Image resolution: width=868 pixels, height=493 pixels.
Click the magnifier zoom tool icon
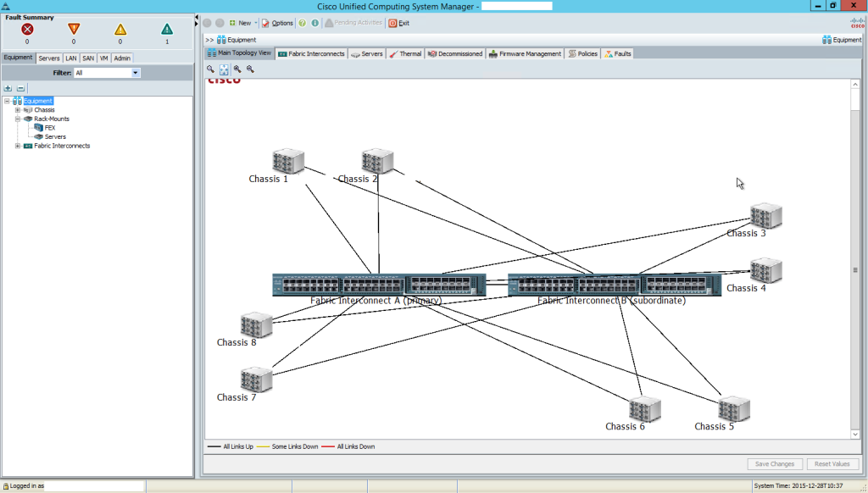pyautogui.click(x=210, y=69)
